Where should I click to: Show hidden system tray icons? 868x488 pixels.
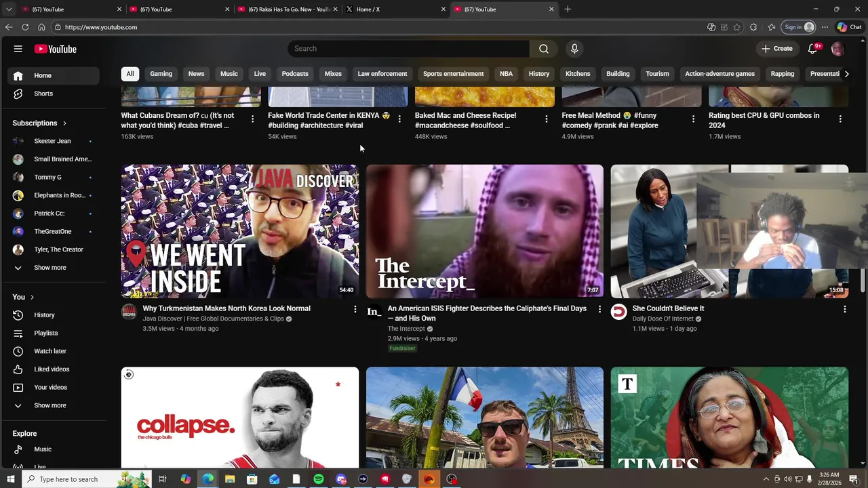click(x=766, y=479)
